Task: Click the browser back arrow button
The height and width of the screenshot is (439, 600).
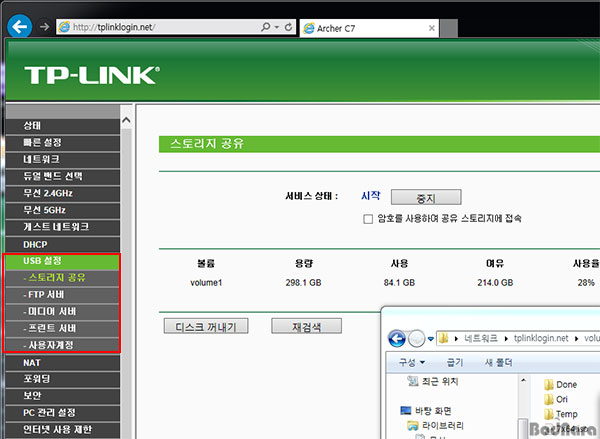Action: (x=20, y=26)
